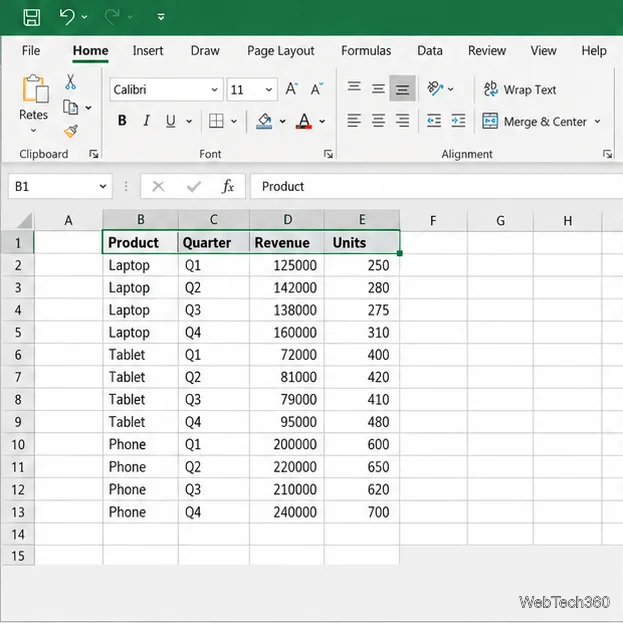Toggle Italic formatting
The width and height of the screenshot is (623, 623).
147,120
